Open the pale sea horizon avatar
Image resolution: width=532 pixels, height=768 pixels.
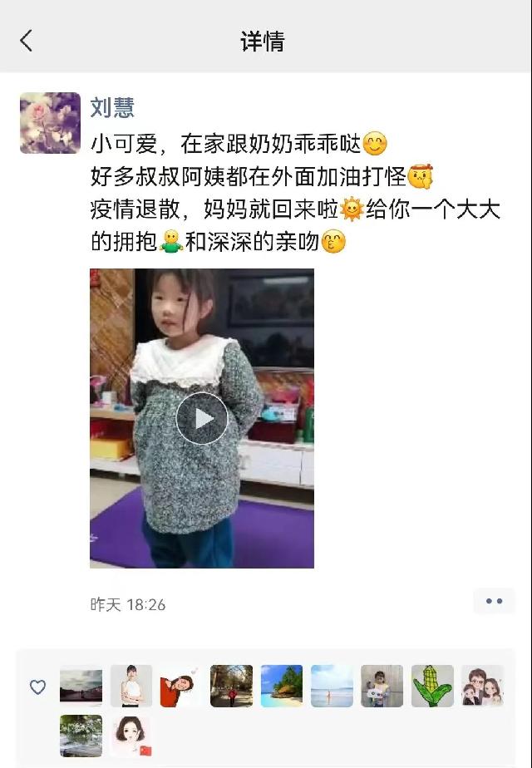click(x=332, y=686)
